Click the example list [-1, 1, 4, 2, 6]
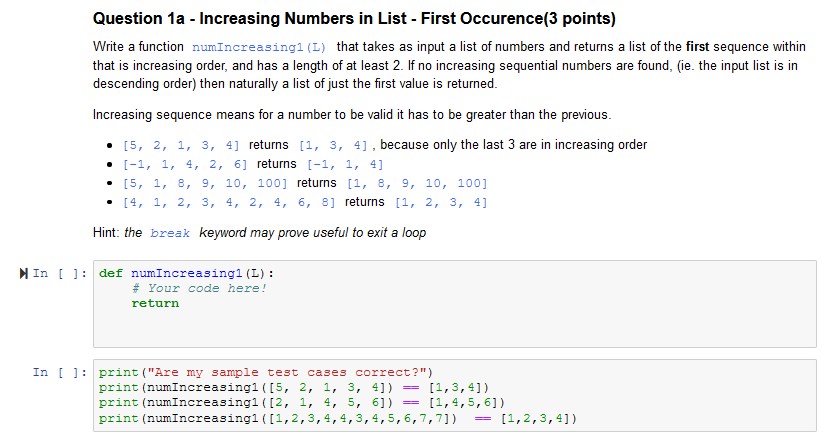 [185, 164]
